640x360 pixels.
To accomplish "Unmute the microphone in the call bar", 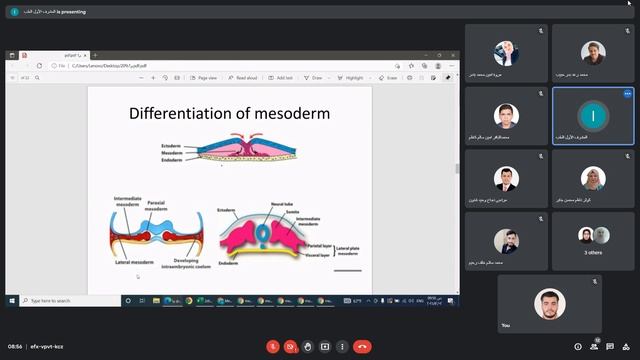I will [x=273, y=347].
